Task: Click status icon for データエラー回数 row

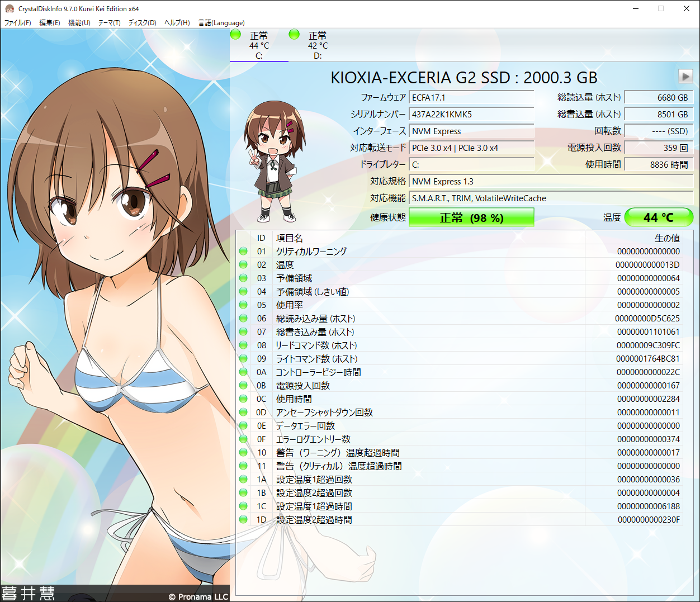Action: pyautogui.click(x=243, y=425)
